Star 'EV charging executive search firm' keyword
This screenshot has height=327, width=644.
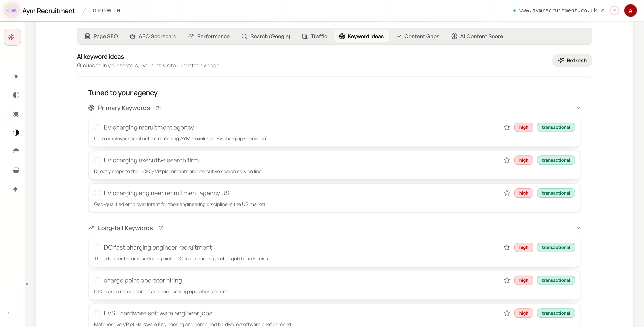(x=507, y=160)
